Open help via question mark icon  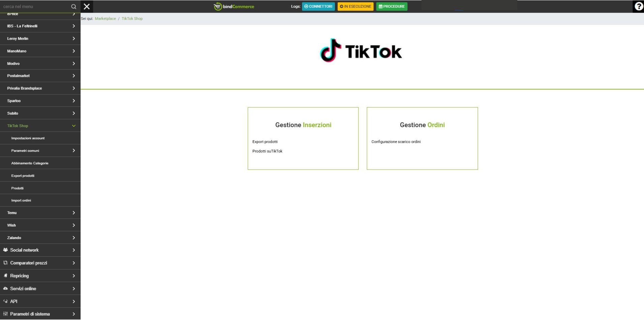click(638, 6)
